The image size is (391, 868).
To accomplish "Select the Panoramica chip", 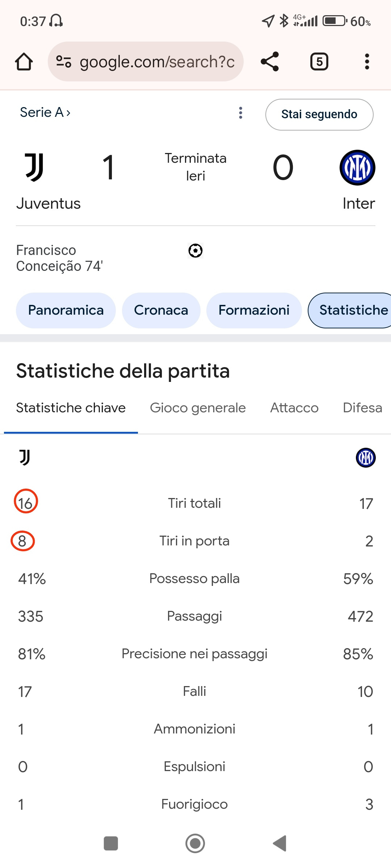I will tap(66, 310).
